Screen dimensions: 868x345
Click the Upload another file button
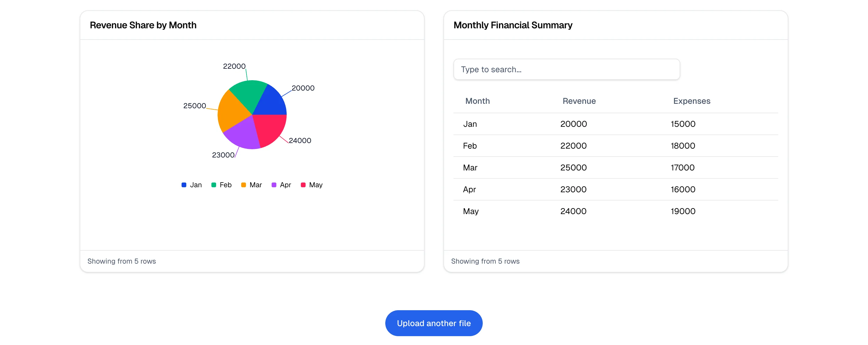pyautogui.click(x=434, y=323)
